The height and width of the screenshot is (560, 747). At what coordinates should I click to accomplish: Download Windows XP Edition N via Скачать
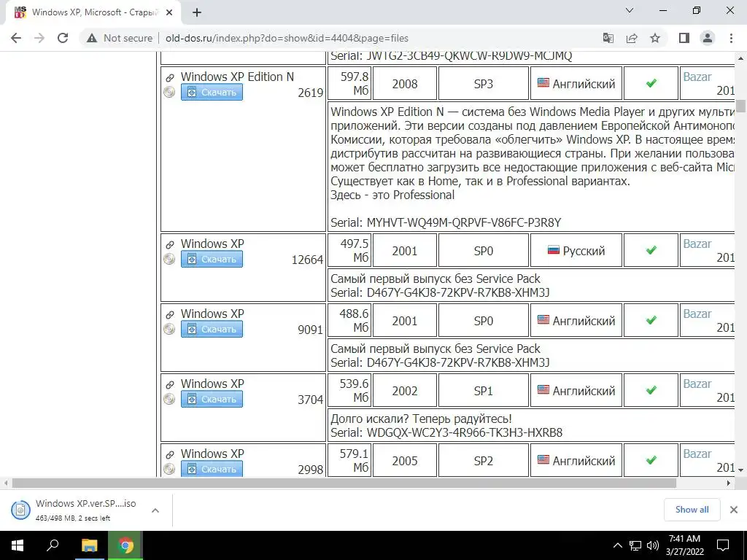coord(212,93)
